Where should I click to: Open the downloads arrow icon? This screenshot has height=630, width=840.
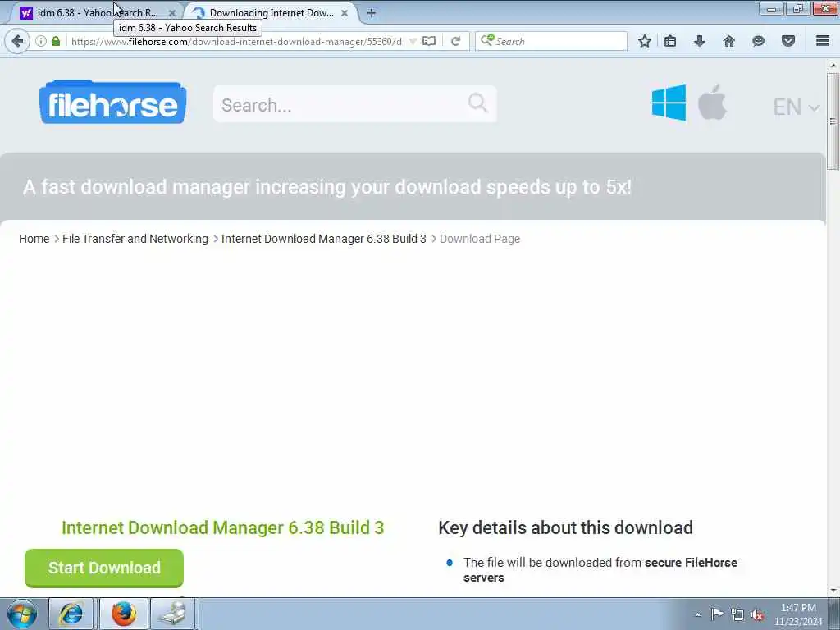point(700,41)
